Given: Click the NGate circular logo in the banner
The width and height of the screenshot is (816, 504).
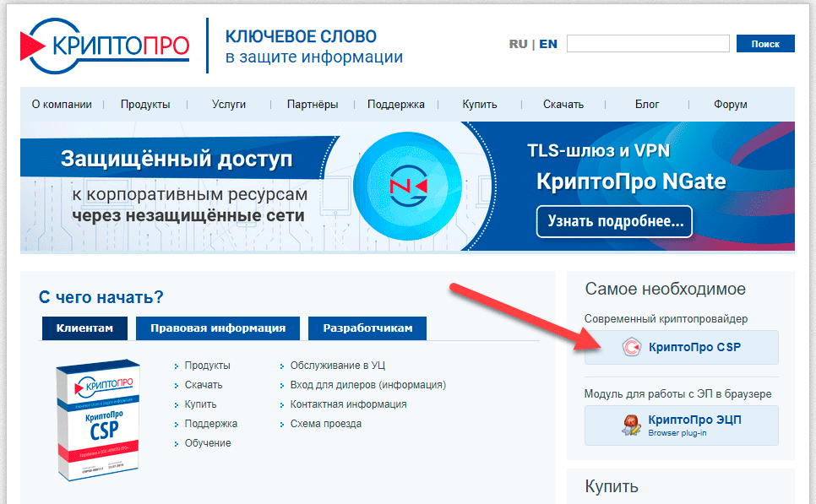Looking at the screenshot, I should point(407,186).
